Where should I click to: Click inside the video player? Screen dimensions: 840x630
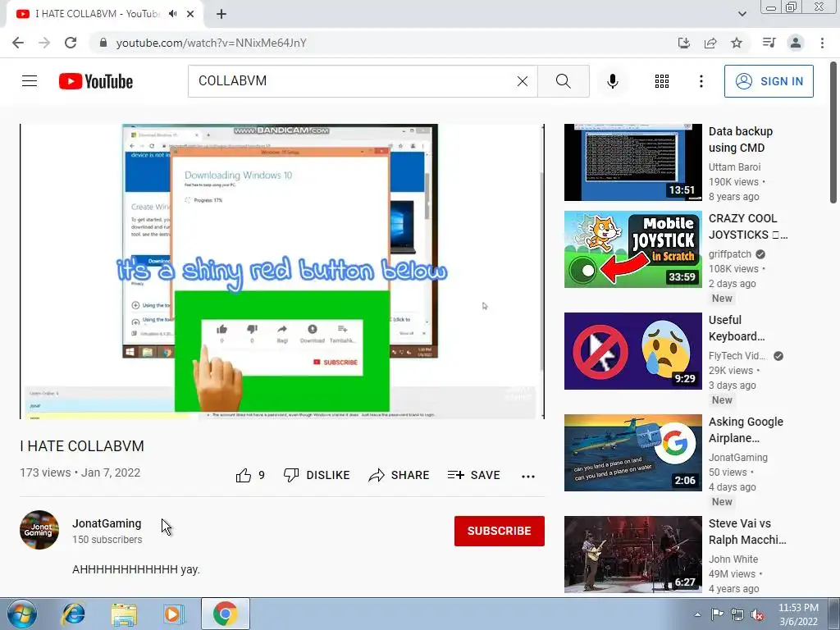(282, 271)
